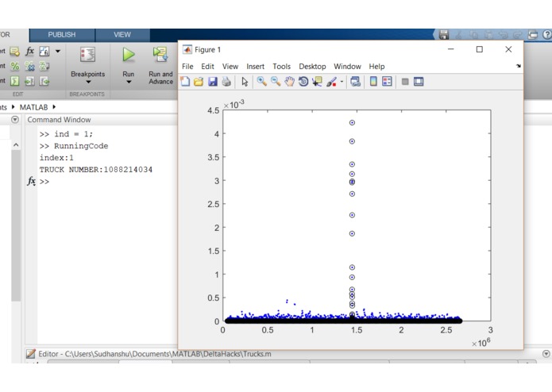Save the figure with the floppy disk icon
552x392 pixels.
click(212, 82)
